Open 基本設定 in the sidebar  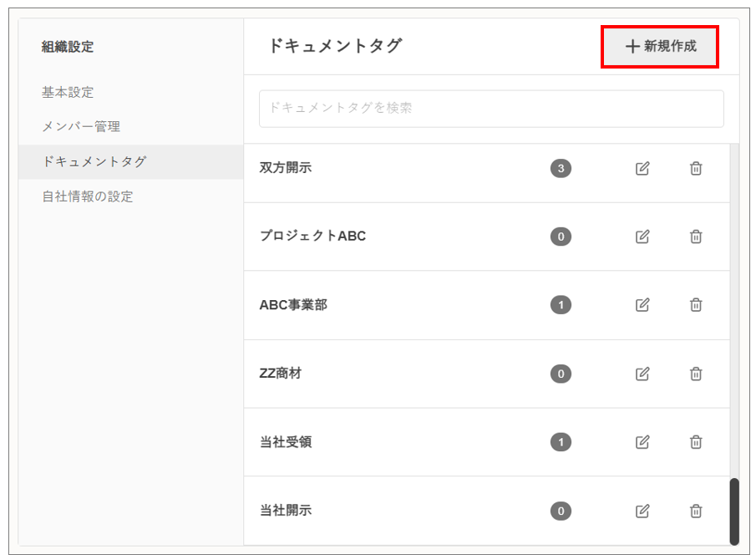point(68,92)
